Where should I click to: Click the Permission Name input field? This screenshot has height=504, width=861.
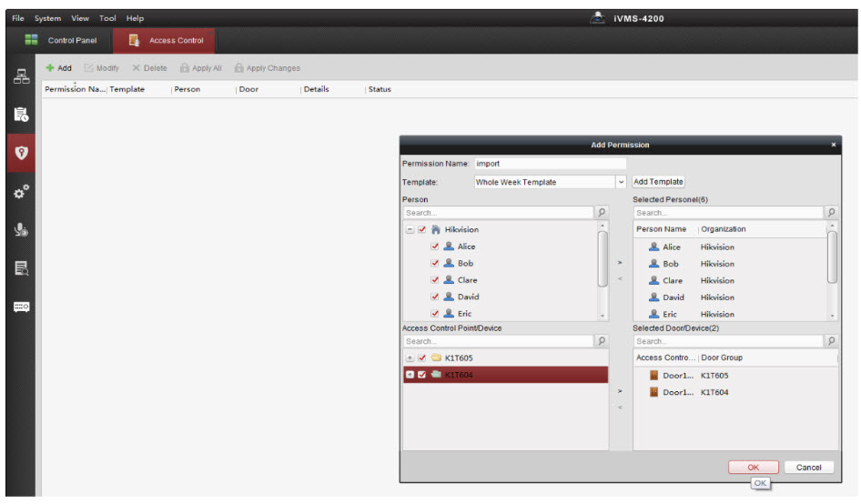click(550, 164)
